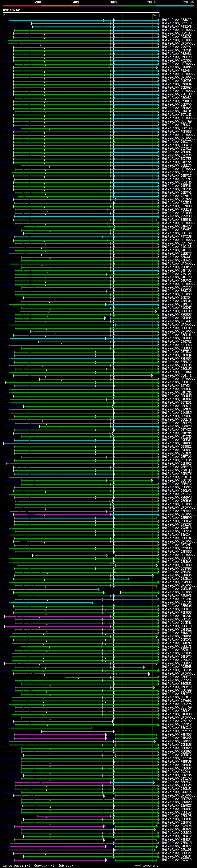Viewport: 197px width, 868px height.
Task: Open hit UniRef100_A0MQ86
Action: tap(177, 132)
